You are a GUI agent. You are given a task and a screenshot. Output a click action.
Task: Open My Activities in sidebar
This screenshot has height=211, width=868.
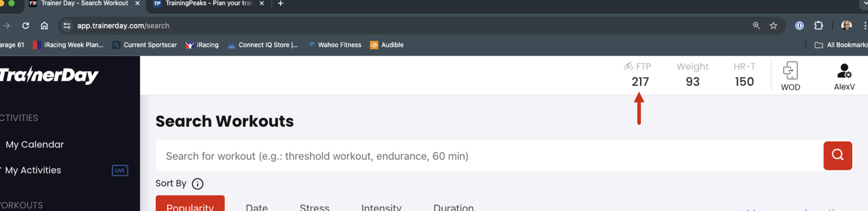33,170
